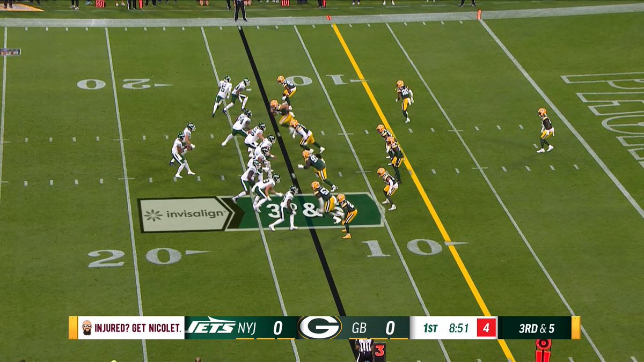The width and height of the screenshot is (644, 362).
Task: Click the cartoon face icon in the Nicolet ad
Action: pos(86,328)
